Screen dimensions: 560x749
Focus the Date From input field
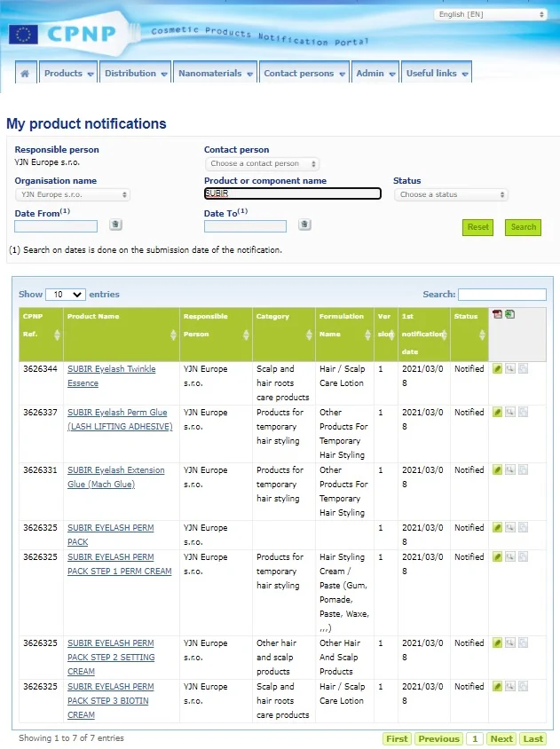tap(56, 226)
